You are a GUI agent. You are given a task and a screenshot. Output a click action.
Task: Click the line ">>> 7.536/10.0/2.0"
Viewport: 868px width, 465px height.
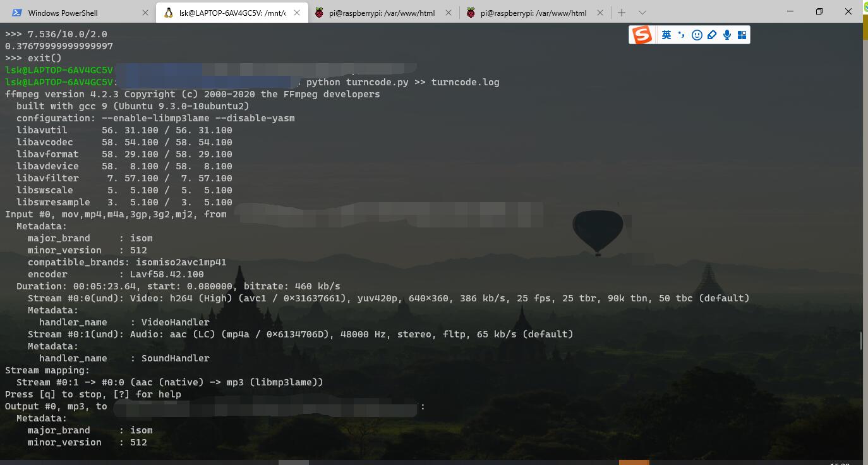56,34
